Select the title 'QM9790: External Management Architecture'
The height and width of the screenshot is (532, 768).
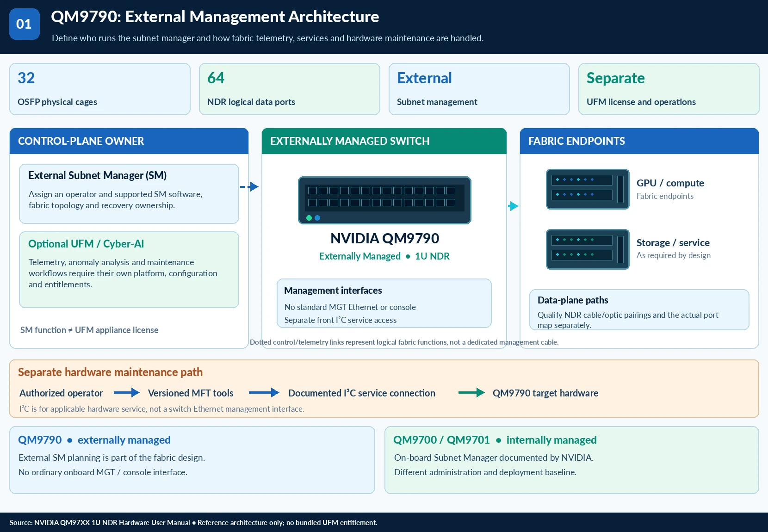pyautogui.click(x=215, y=17)
